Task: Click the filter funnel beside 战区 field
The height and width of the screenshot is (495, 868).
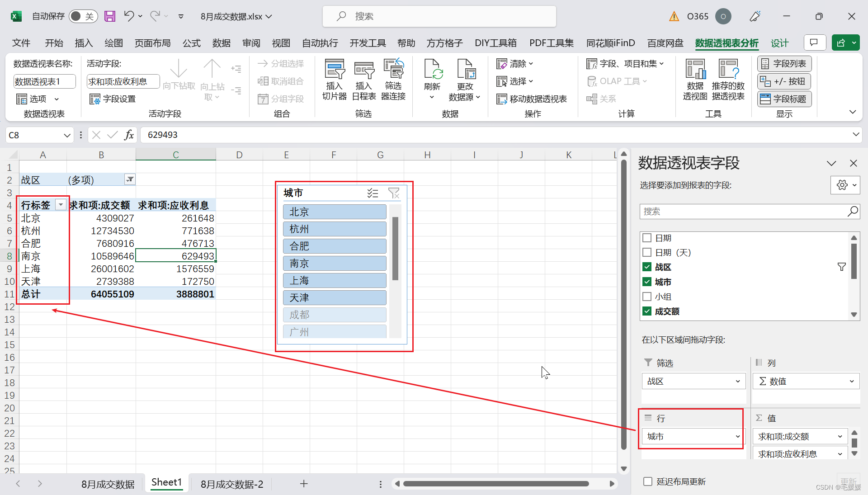Action: pos(841,267)
